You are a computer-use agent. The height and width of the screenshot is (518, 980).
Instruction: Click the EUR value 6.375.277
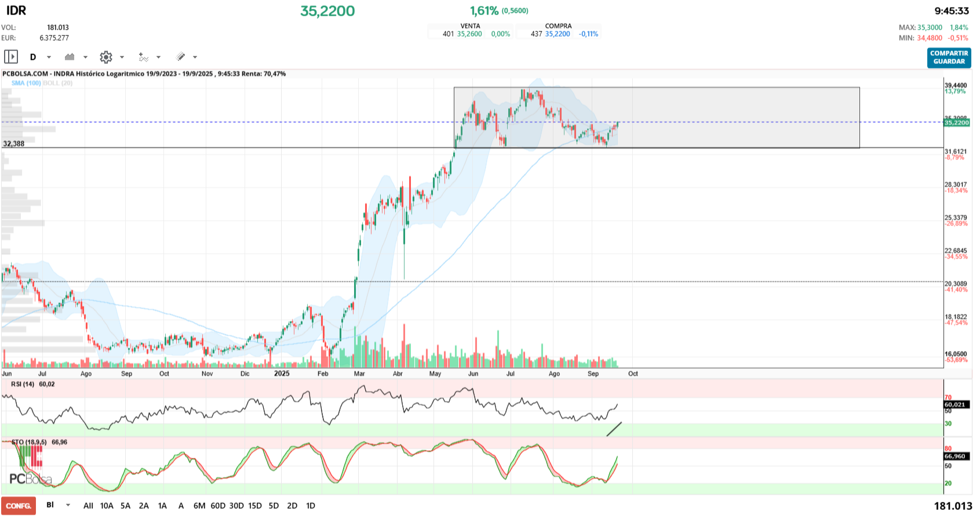tap(54, 38)
